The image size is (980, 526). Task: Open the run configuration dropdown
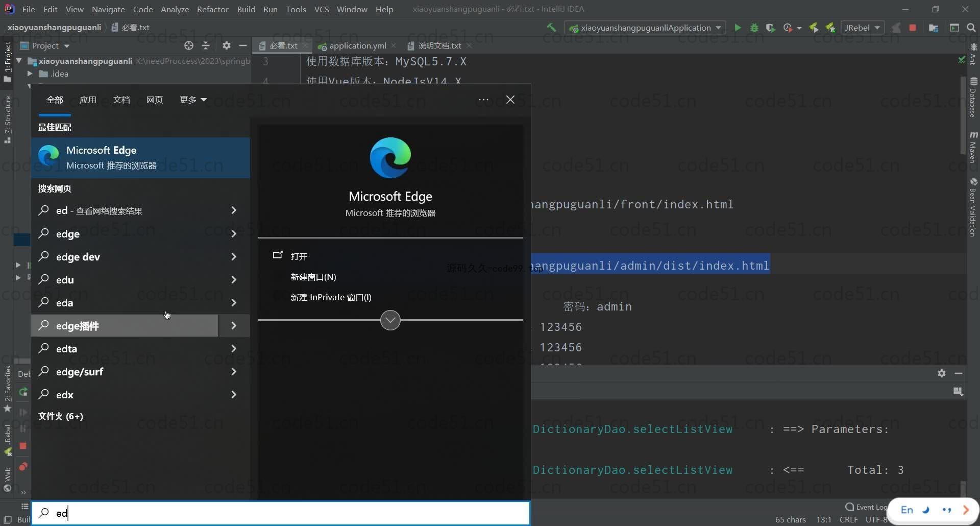645,28
